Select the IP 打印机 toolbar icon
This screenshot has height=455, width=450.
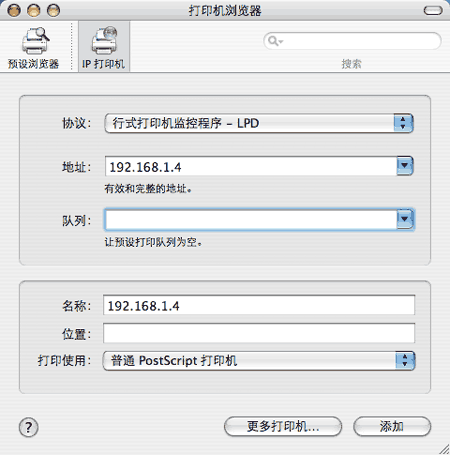pyautogui.click(x=104, y=47)
